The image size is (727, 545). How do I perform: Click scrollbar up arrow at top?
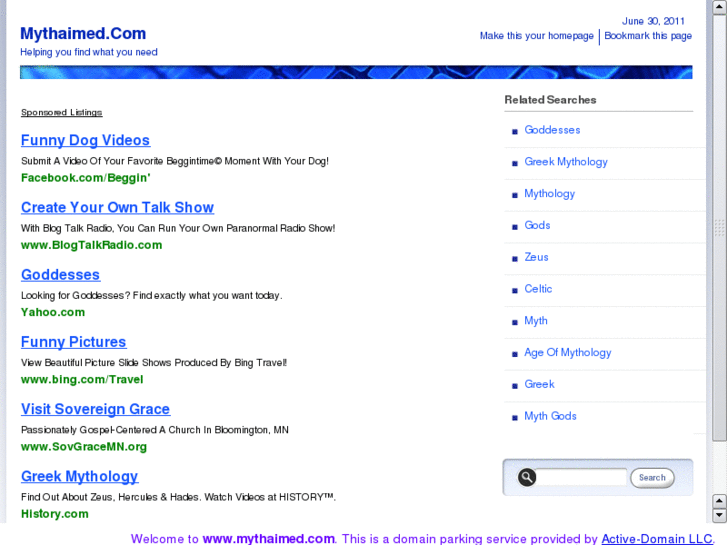(719, 7)
